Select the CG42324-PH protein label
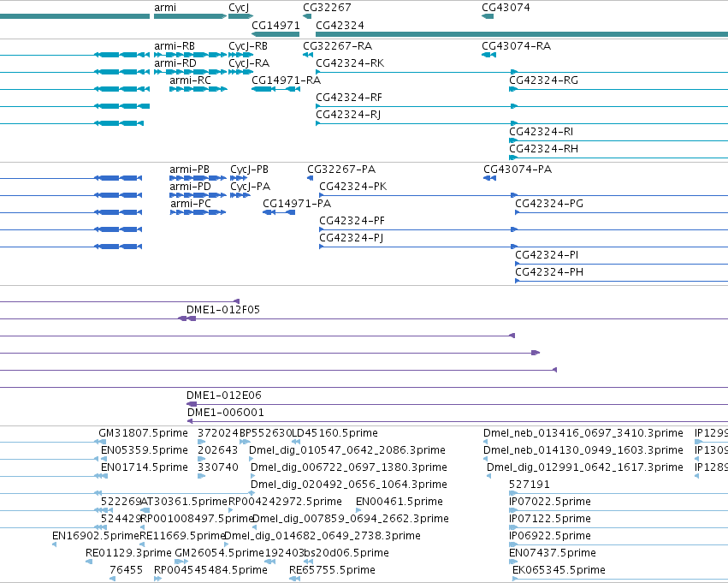Screen dimensions: 728x583 (x=549, y=272)
